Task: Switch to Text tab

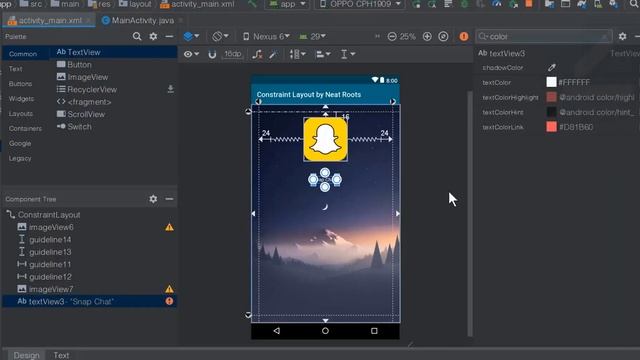Action: [x=61, y=355]
